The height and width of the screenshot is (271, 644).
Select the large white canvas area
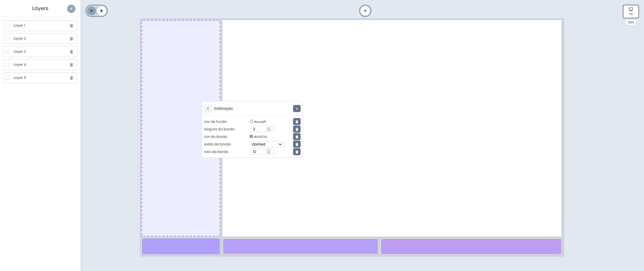point(392,128)
